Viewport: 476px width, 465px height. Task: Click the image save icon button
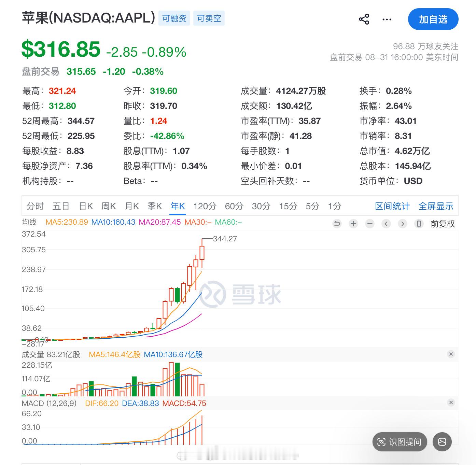[x=442, y=442]
